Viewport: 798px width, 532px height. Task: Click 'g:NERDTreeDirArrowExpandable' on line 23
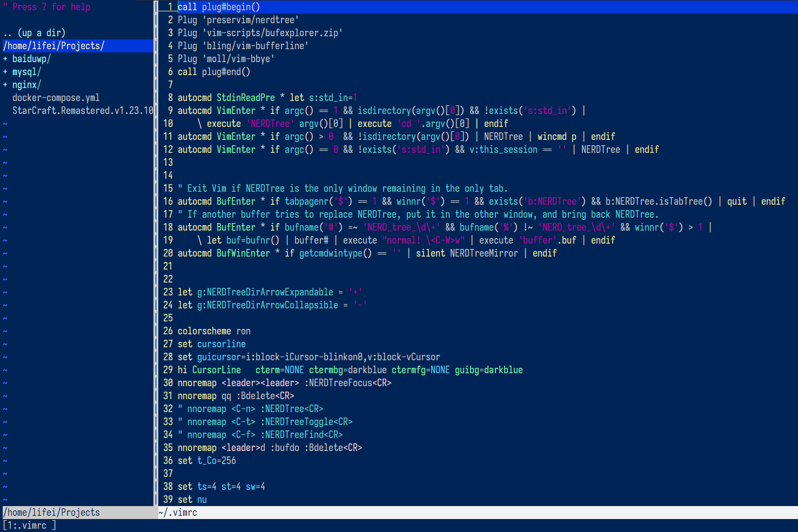click(265, 292)
